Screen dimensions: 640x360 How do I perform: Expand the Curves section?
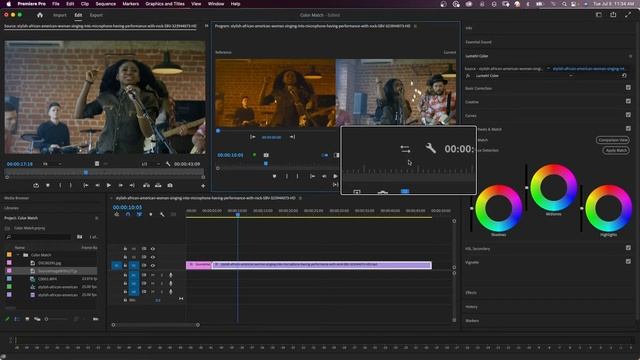click(471, 116)
